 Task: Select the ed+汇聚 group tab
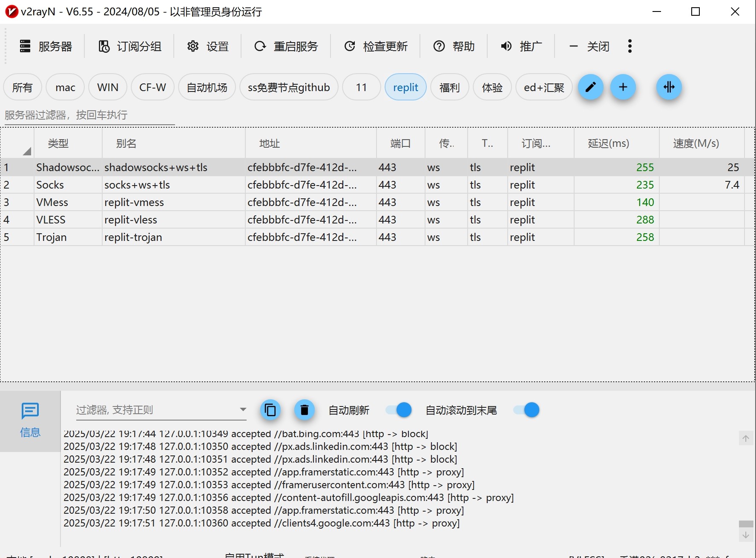544,87
